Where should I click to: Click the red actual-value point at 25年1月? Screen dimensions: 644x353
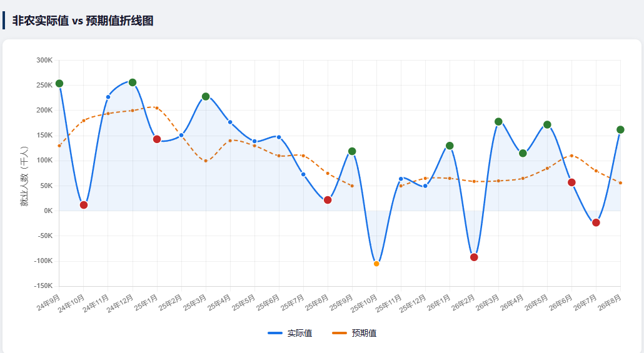pyautogui.click(x=157, y=139)
